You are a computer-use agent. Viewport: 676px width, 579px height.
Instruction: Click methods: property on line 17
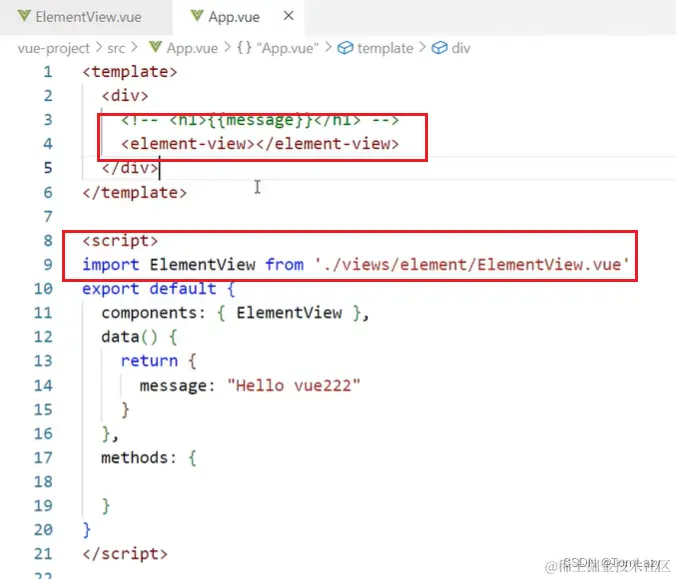pos(139,457)
